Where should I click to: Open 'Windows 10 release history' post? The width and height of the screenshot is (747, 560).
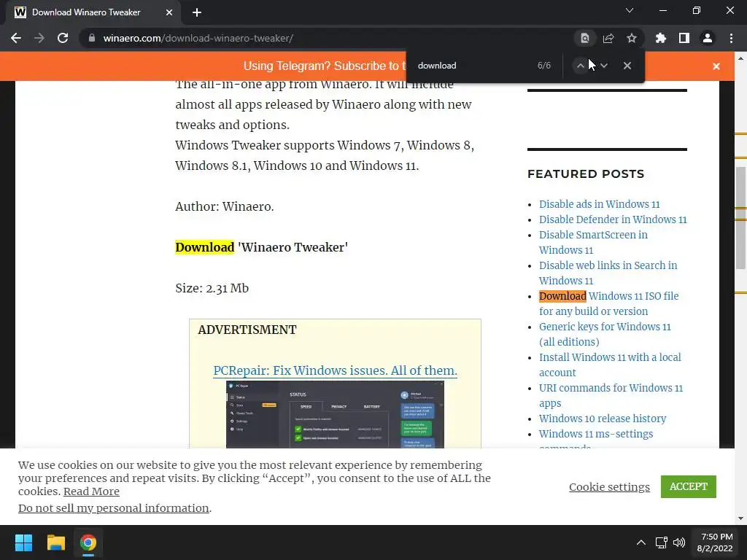[x=603, y=419]
